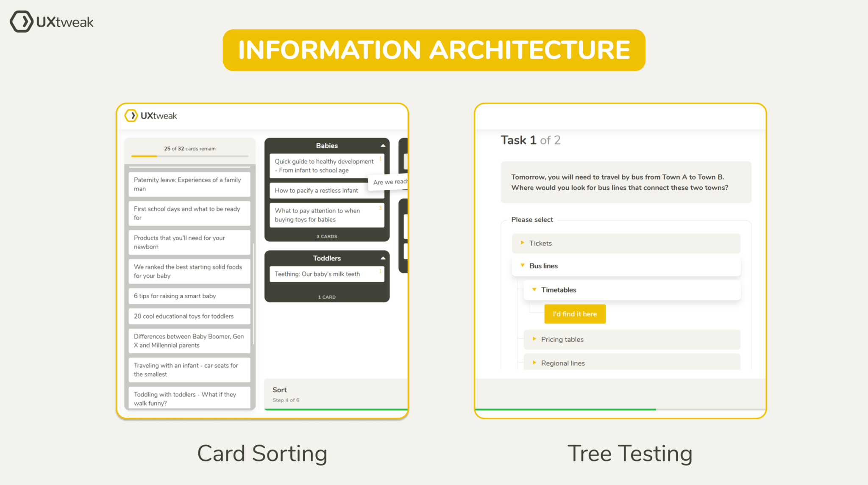This screenshot has width=868, height=485.
Task: Click the Toddlers category title
Action: 327,258
